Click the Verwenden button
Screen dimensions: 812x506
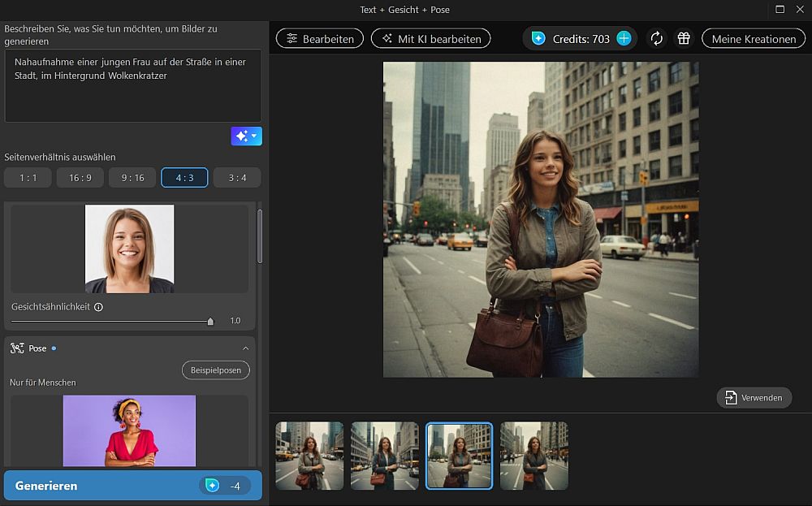(754, 398)
